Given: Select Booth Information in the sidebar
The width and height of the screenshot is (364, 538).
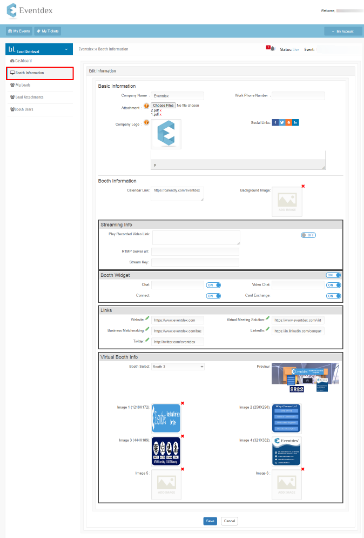Looking at the screenshot, I should [x=40, y=73].
